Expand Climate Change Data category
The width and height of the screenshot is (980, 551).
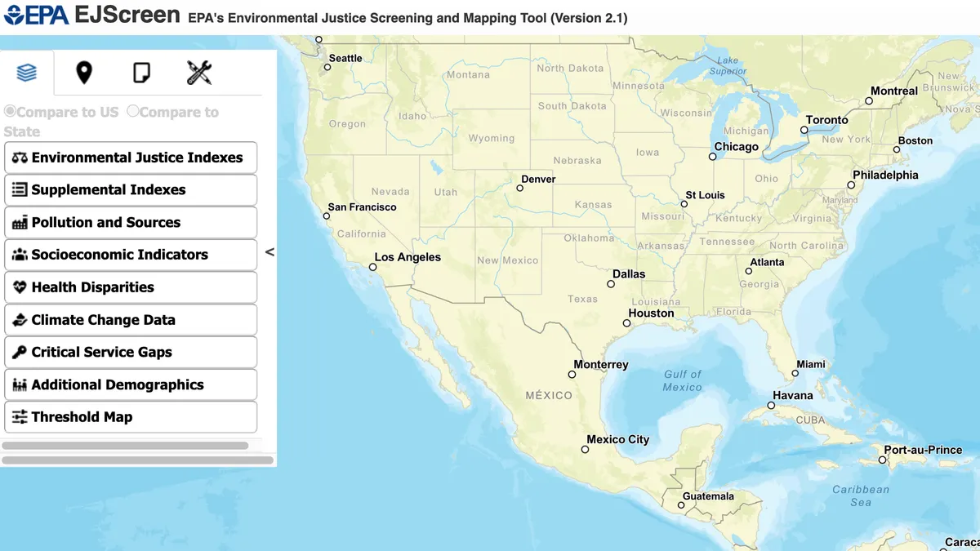pyautogui.click(x=131, y=320)
